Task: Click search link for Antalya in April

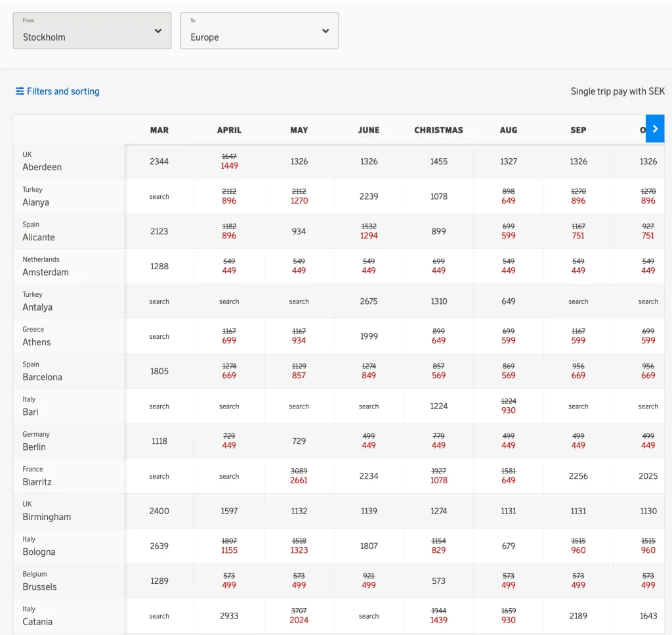Action: click(x=229, y=301)
